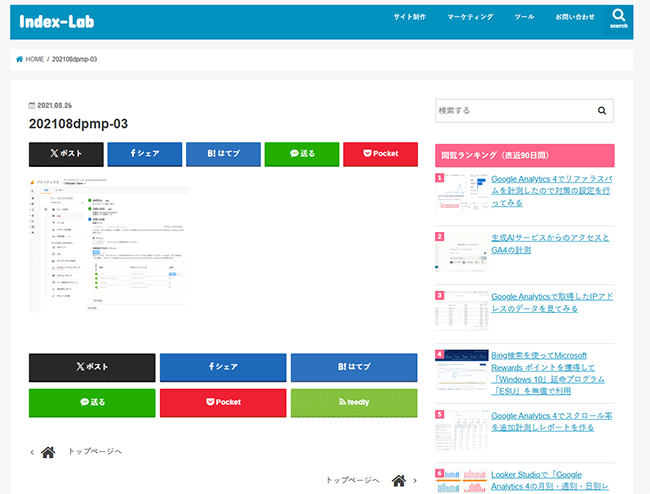The height and width of the screenshot is (494, 650).
Task: Click right-pointing chevron after house icon
Action: [x=415, y=481]
